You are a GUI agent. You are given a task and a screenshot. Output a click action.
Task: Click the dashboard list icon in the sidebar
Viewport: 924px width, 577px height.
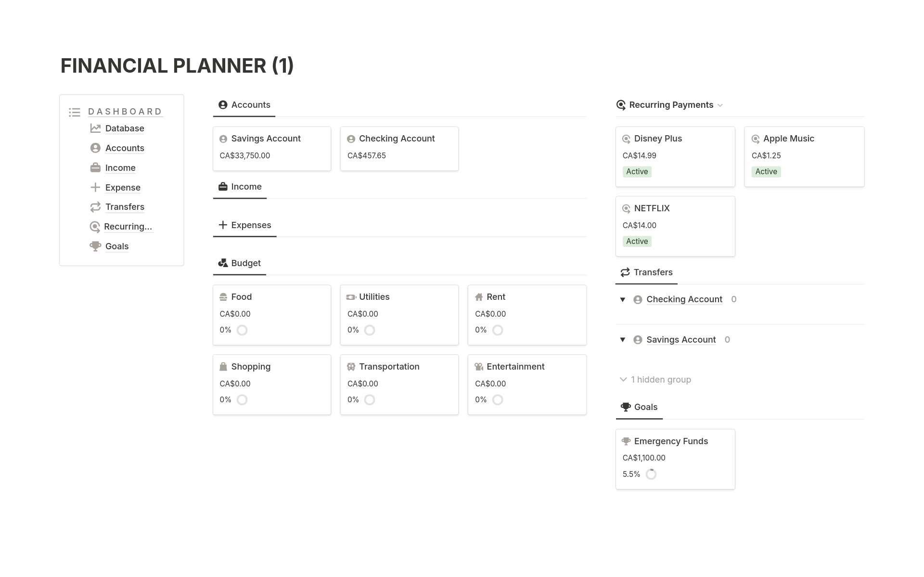click(x=75, y=112)
